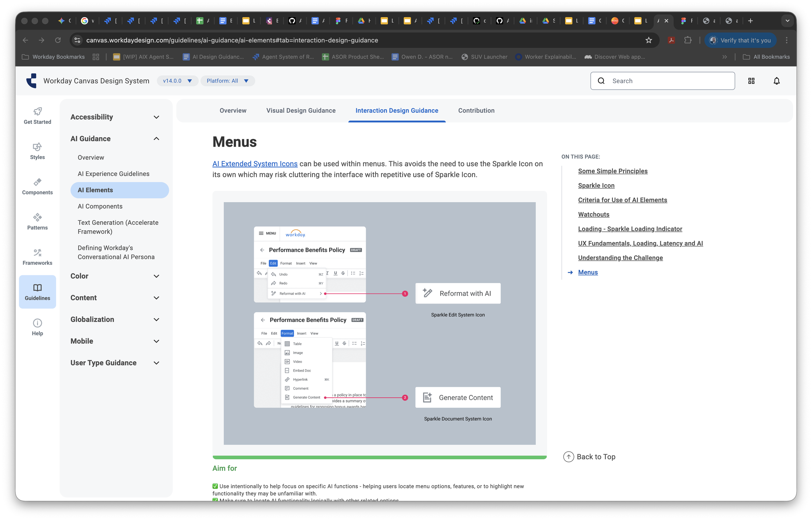Open the browser extensions puzzle icon
The image size is (812, 520).
click(x=688, y=40)
